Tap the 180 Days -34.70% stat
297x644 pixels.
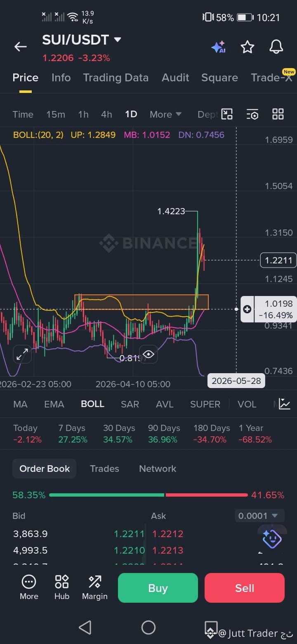[211, 434]
